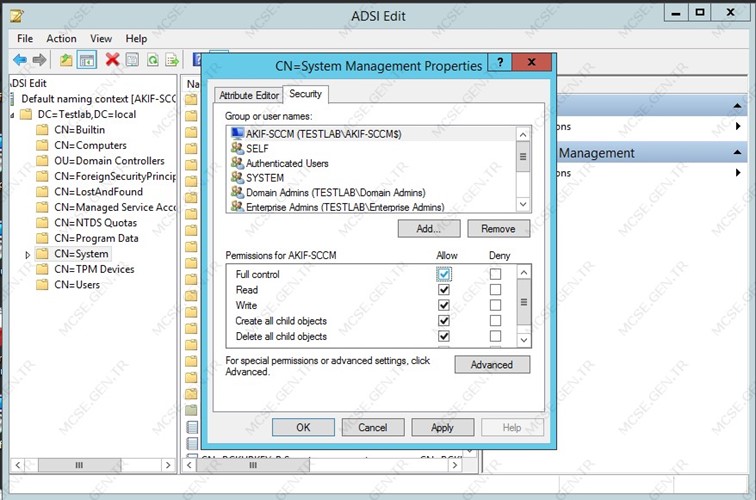Select CN=ForeignSecurityPrincipals tree item
This screenshot has width=756, height=500.
click(x=115, y=176)
